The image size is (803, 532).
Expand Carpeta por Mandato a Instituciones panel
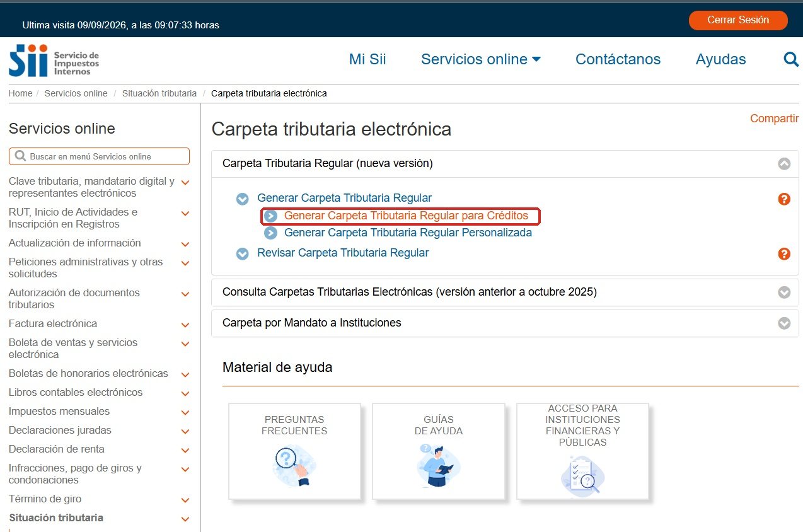784,323
